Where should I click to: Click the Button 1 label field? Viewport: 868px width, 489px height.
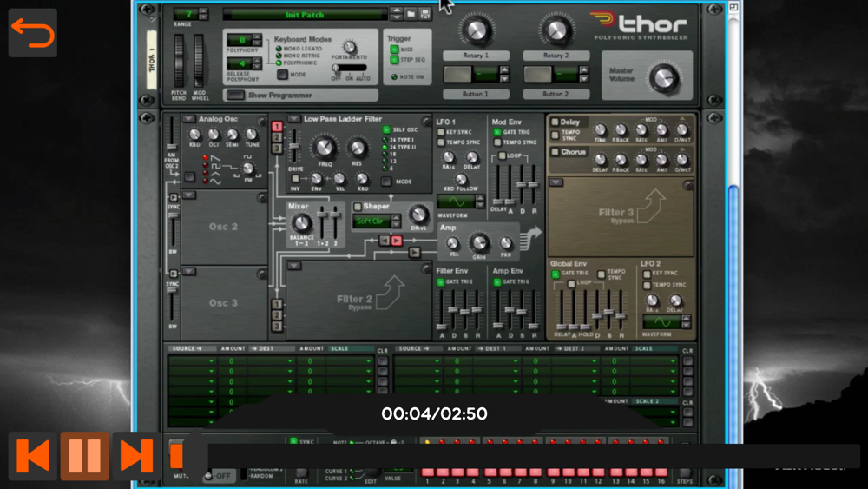476,94
